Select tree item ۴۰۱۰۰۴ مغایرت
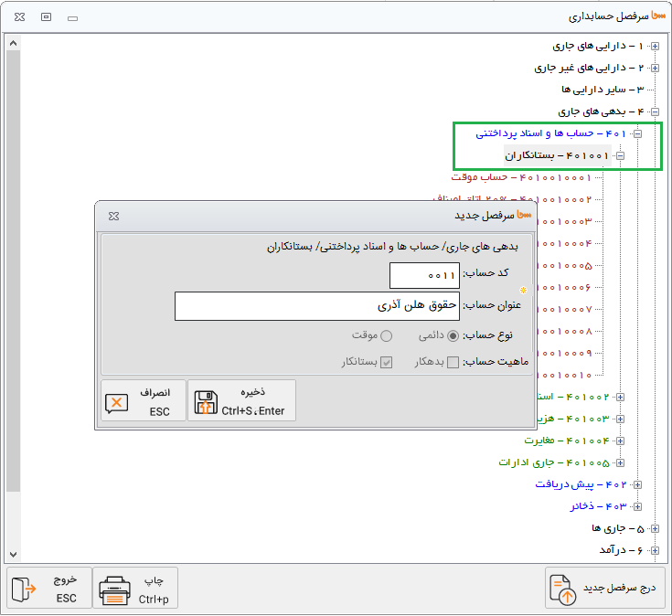Screen dimensions: 672x616 pos(567,441)
